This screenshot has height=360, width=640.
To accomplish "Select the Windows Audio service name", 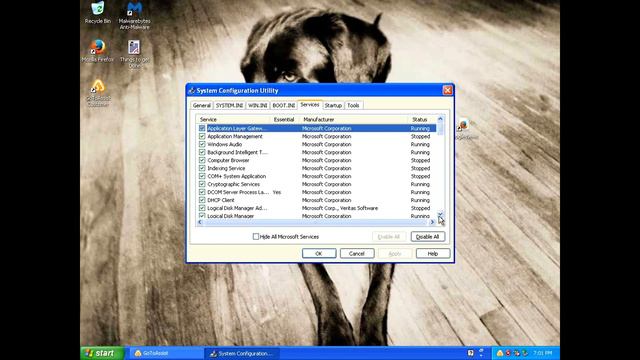I will coord(224,144).
